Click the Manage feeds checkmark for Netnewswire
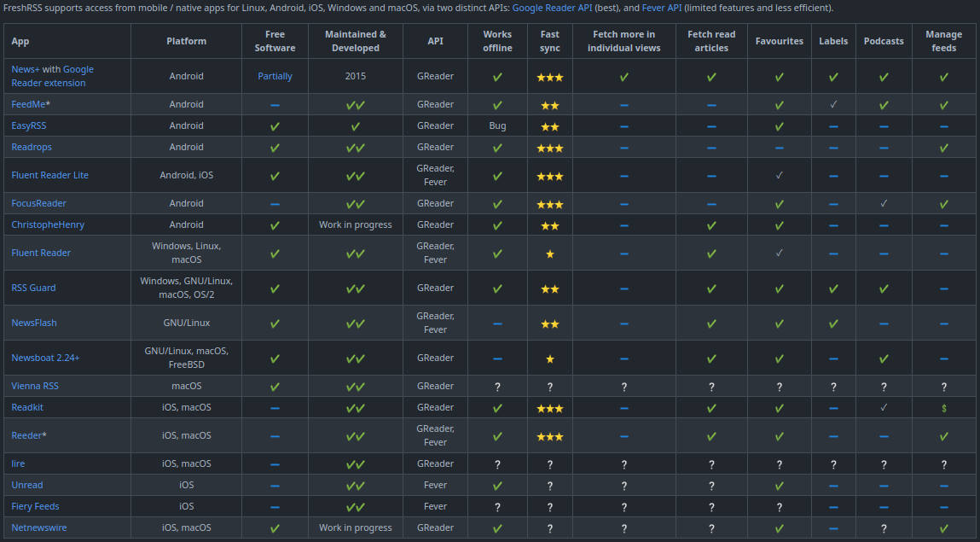This screenshot has height=542, width=980. click(x=943, y=527)
